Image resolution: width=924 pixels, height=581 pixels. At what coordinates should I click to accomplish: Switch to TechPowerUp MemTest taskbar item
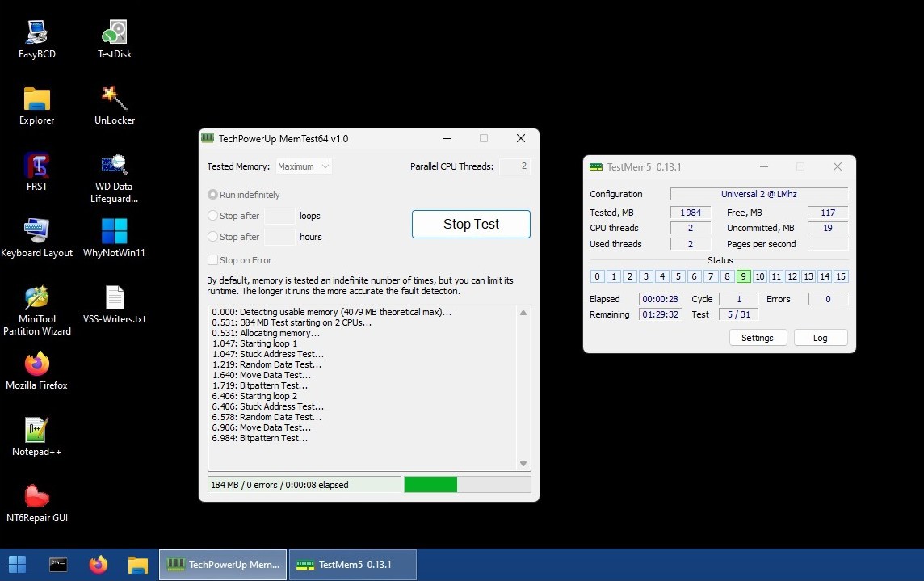point(224,564)
